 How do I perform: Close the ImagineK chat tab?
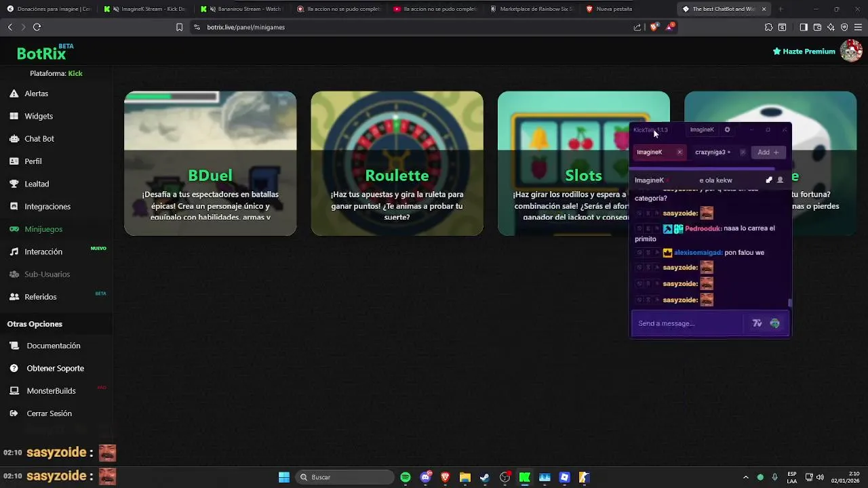click(679, 152)
